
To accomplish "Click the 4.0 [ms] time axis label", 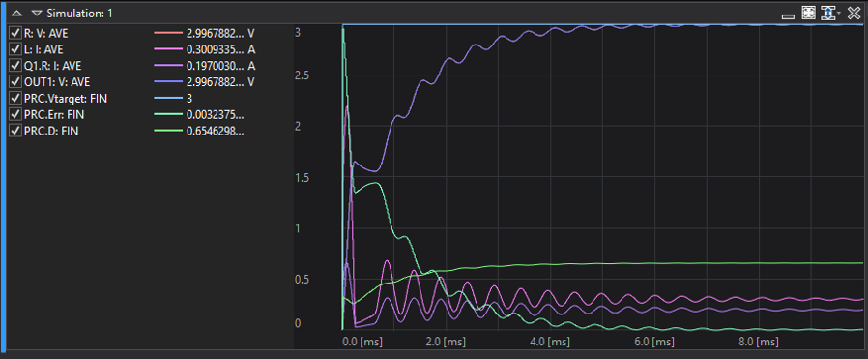I will tap(550, 342).
